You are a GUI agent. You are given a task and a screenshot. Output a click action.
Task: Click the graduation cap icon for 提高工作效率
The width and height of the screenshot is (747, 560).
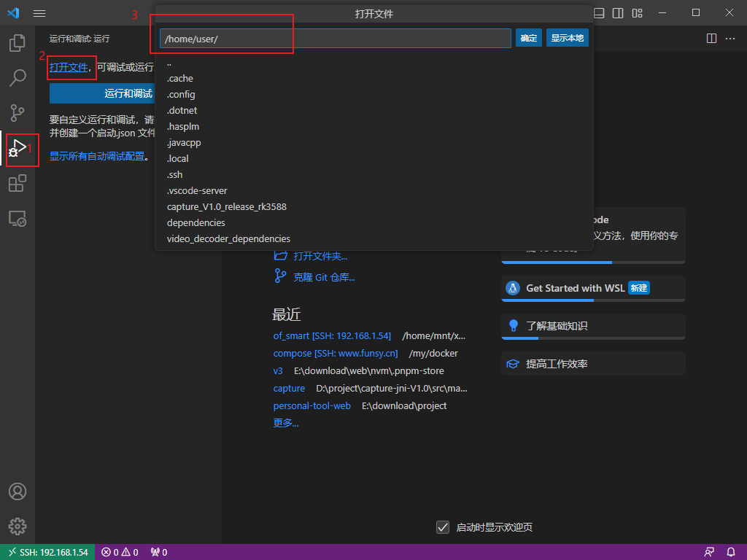coord(513,364)
